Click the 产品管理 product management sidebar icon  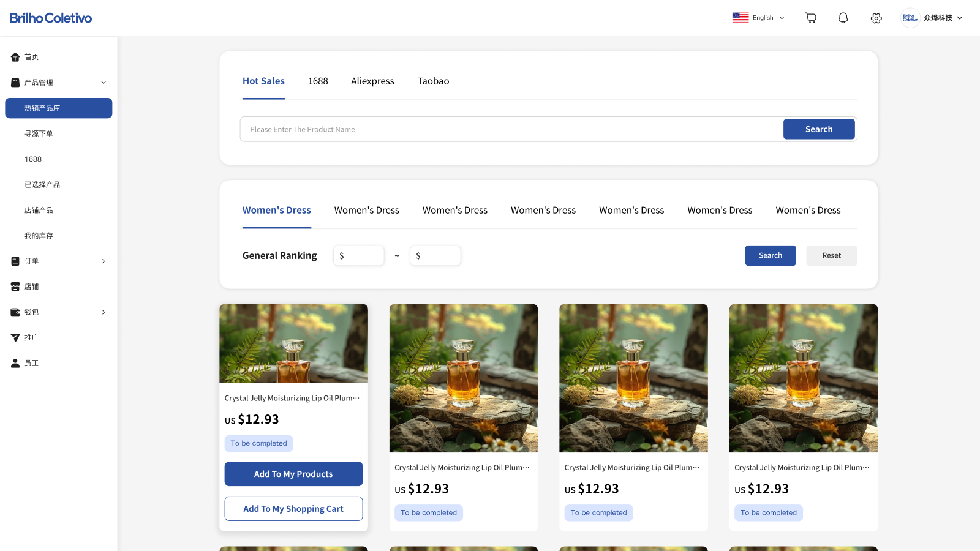pyautogui.click(x=15, y=82)
